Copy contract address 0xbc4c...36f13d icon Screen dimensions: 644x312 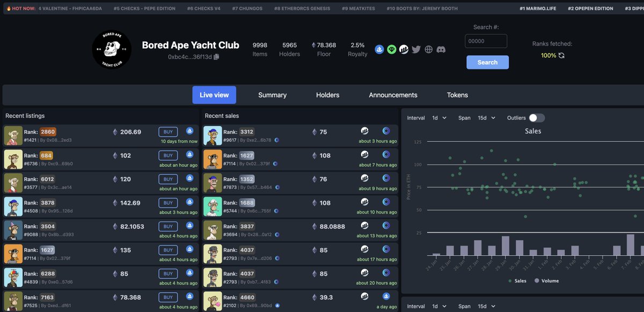click(216, 56)
